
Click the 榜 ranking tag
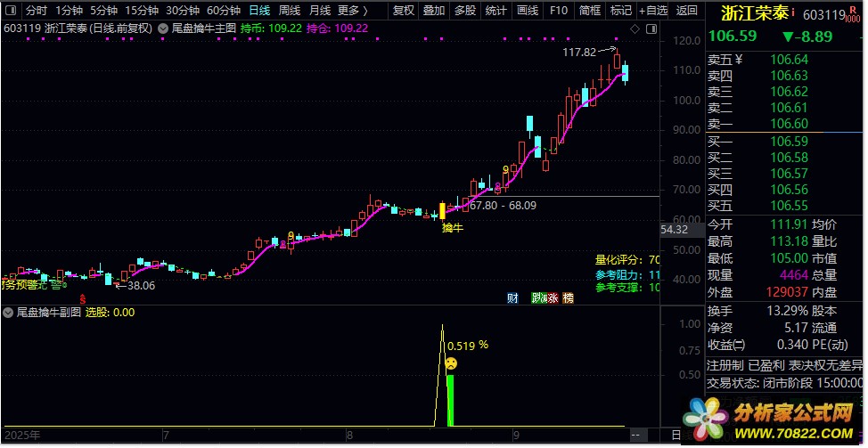coord(568,298)
